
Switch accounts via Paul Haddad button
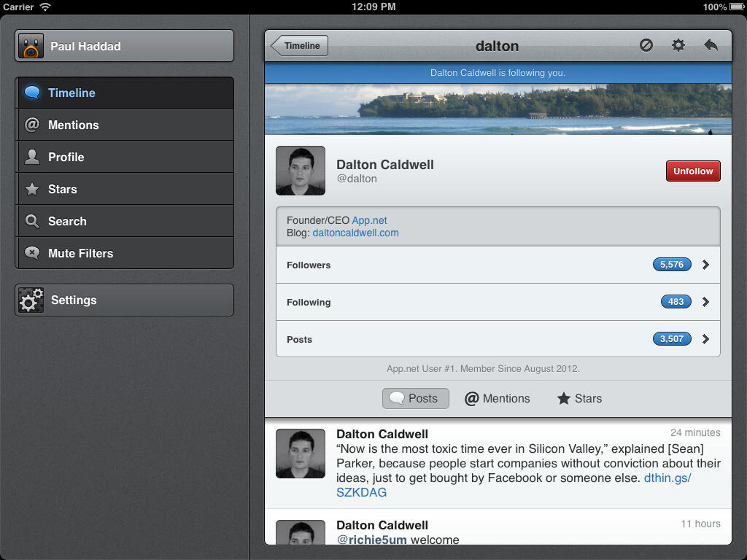pyautogui.click(x=124, y=46)
